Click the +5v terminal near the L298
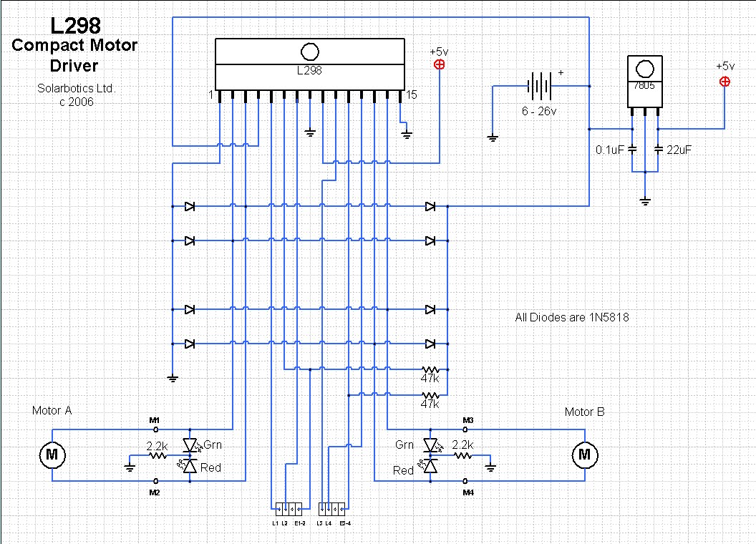756x544 pixels. [x=440, y=64]
